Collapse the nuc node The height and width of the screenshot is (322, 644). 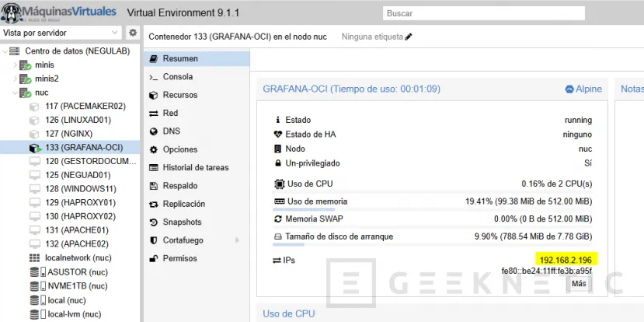[x=16, y=93]
